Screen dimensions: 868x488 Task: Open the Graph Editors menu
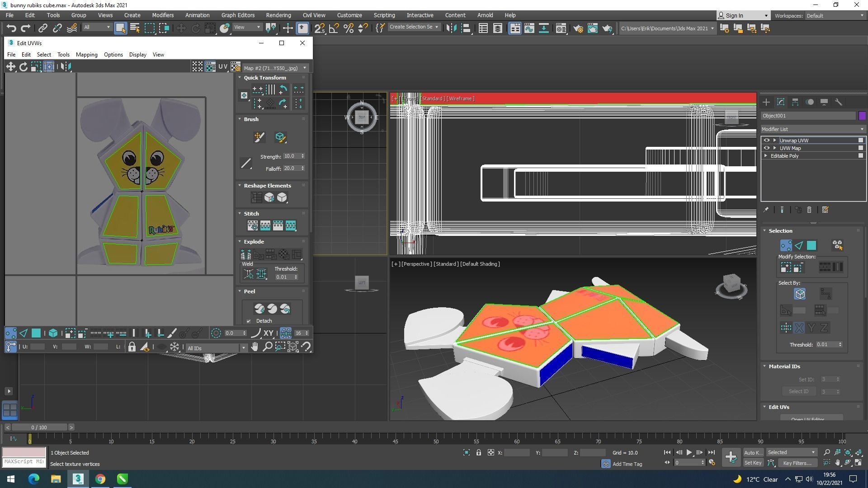click(x=238, y=15)
